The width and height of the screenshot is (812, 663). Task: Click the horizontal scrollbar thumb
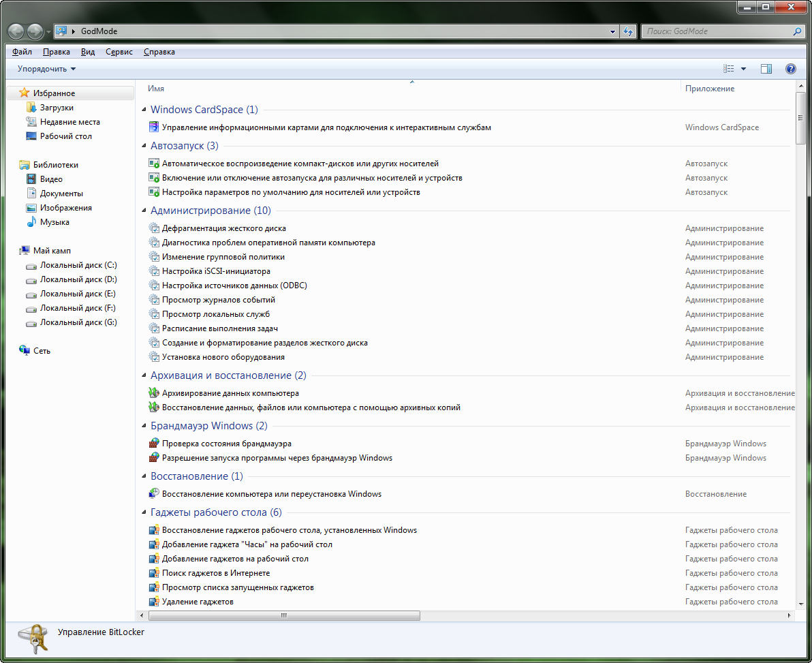tap(284, 615)
